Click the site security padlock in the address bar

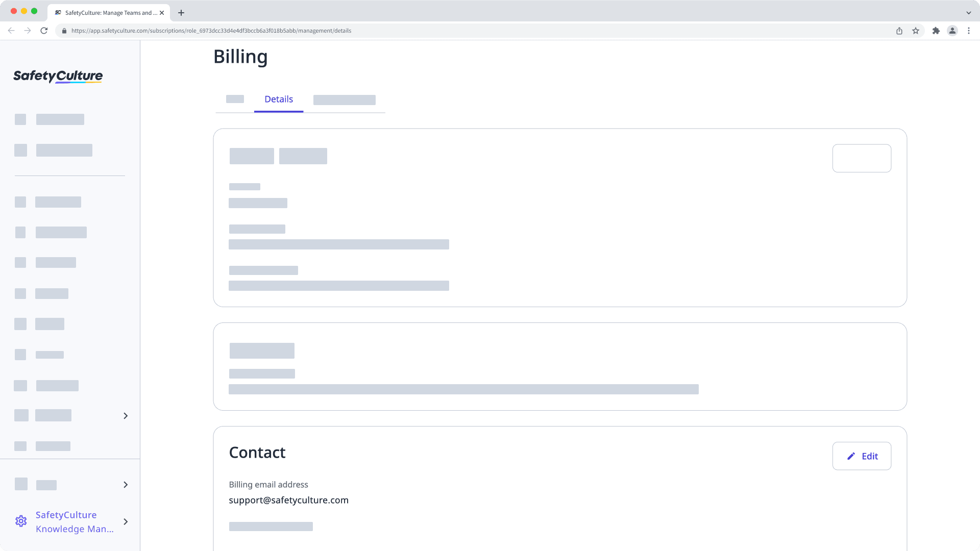point(64,31)
